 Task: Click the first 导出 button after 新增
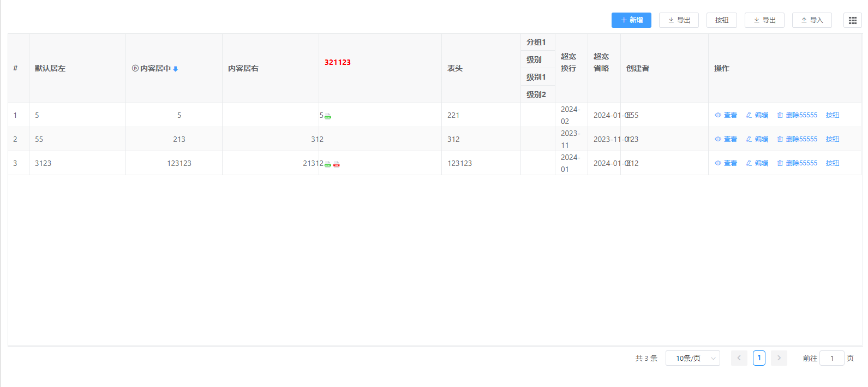tap(679, 20)
